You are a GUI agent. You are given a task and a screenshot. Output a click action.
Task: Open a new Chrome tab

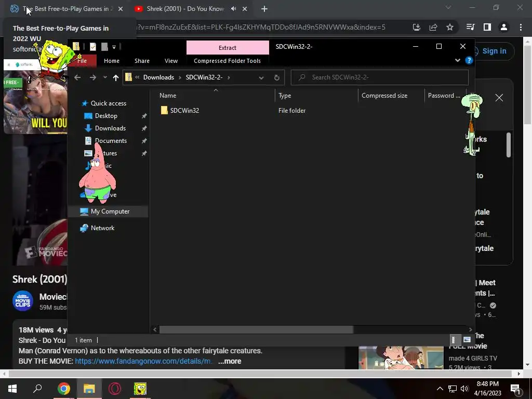264,9
